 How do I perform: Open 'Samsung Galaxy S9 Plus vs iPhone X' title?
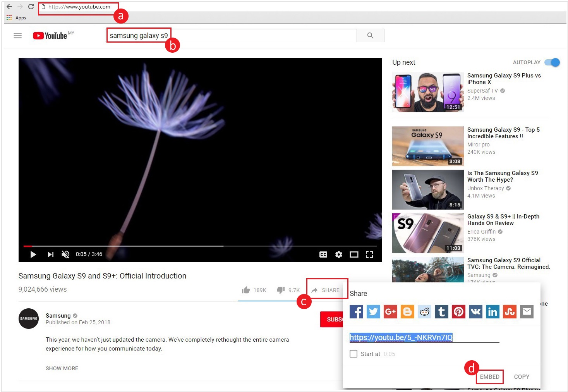coord(504,79)
